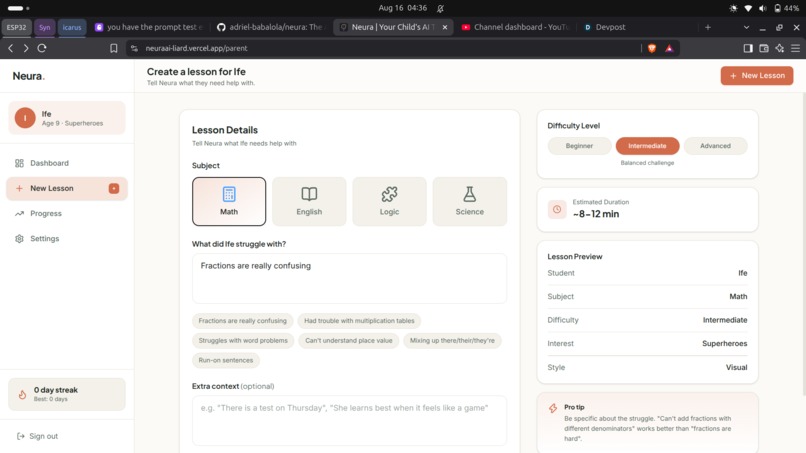The width and height of the screenshot is (806, 453).
Task: Open site settings icon in address bar
Action: (x=134, y=48)
